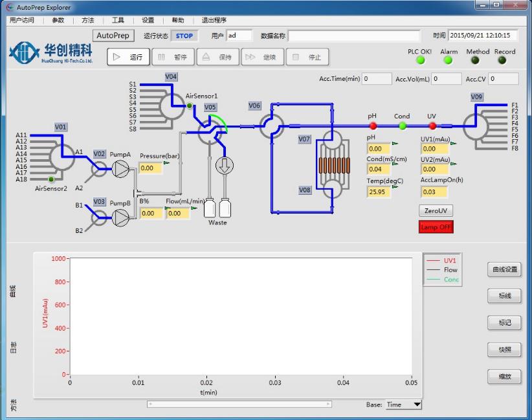The image size is (532, 420).
Task: Click the green Alarm indicator light
Action: (x=448, y=61)
